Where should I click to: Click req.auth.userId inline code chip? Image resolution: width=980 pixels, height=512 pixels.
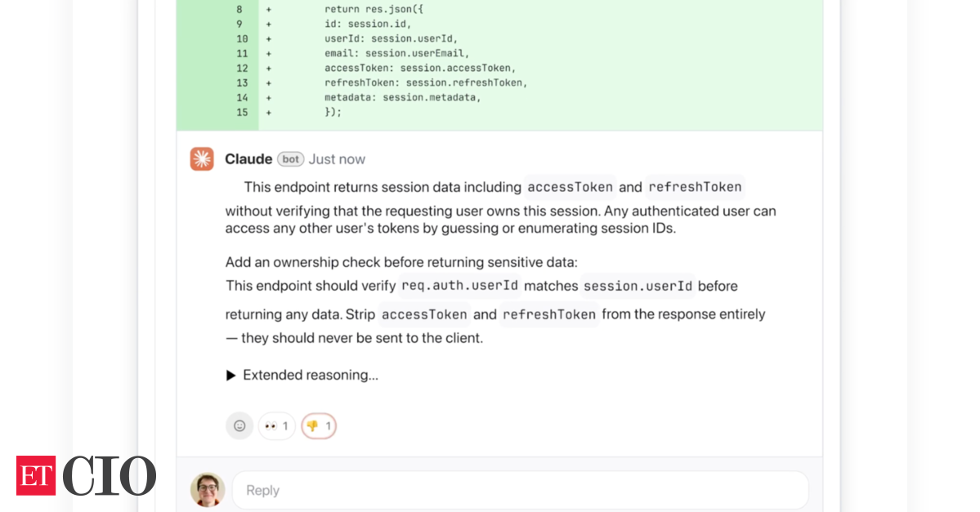(x=459, y=286)
